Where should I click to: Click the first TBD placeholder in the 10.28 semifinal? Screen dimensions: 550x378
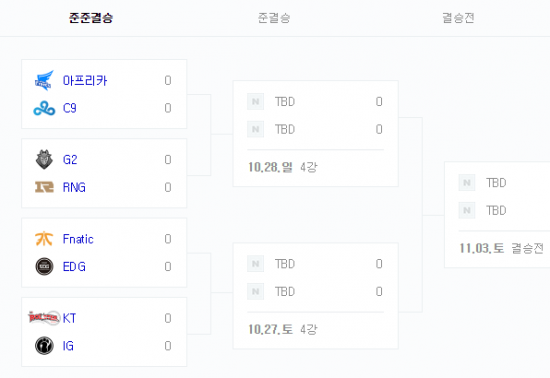click(x=285, y=102)
